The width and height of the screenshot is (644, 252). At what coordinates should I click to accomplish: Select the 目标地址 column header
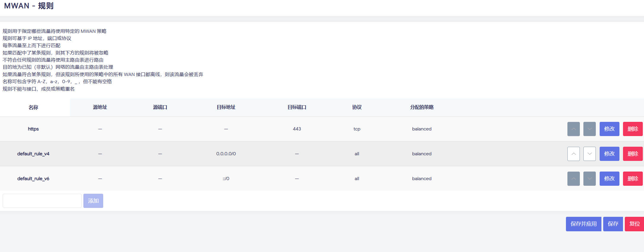[x=226, y=107]
